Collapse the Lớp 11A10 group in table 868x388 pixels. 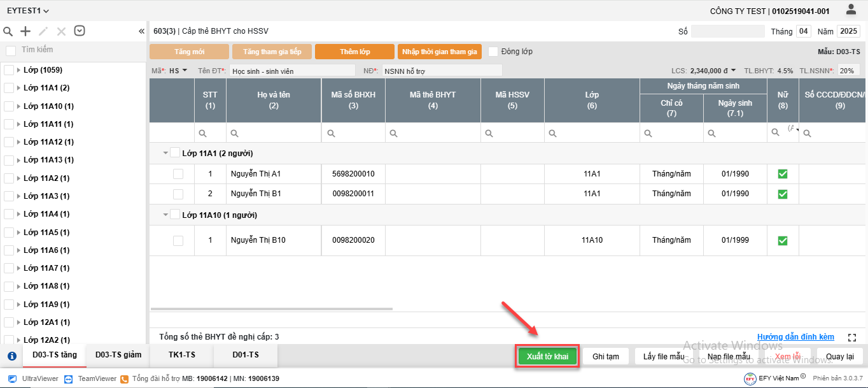pos(165,215)
